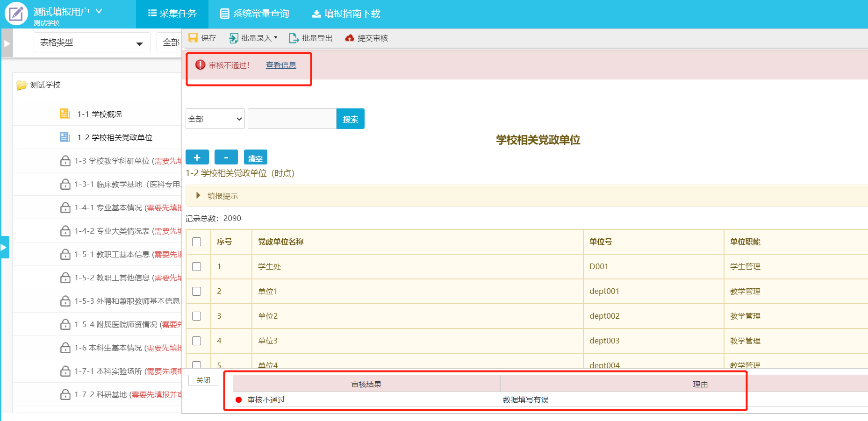Screen dimensions: 868x421
Task: Check the checkbox for row 单位2
Action: tap(197, 316)
